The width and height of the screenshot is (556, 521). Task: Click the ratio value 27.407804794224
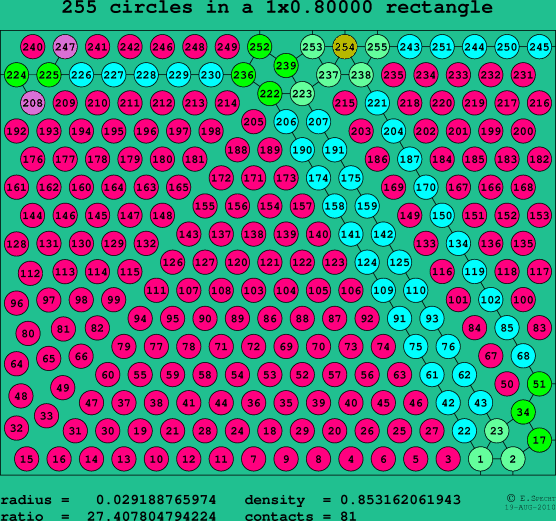point(151,515)
